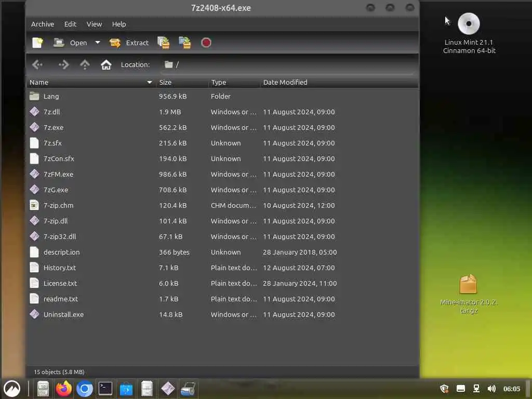This screenshot has height=399, width=532.
Task: Select the 7z.dll file icon
Action: coord(34,112)
